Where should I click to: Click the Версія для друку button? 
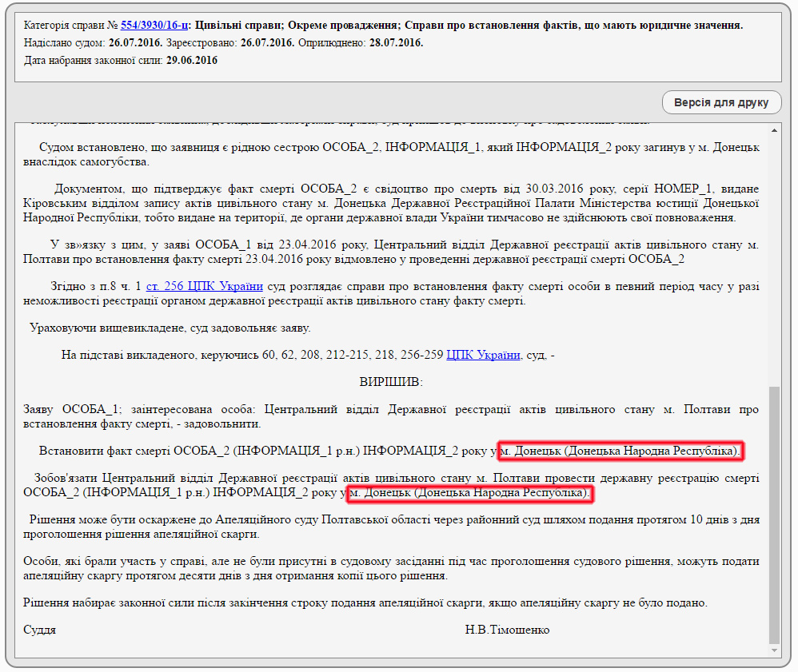[721, 103]
